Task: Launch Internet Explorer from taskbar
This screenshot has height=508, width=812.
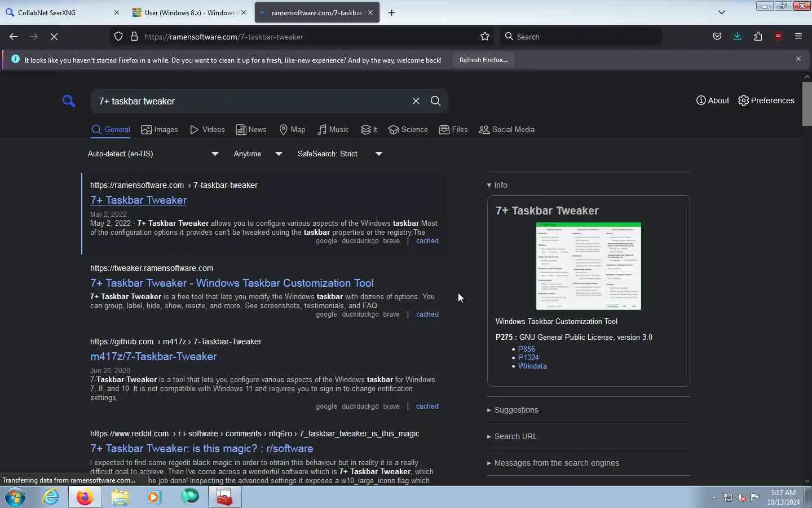Action: pyautogui.click(x=51, y=497)
